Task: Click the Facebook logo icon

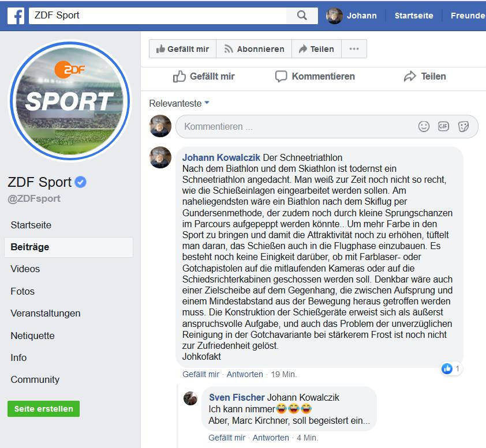Action: click(16, 16)
